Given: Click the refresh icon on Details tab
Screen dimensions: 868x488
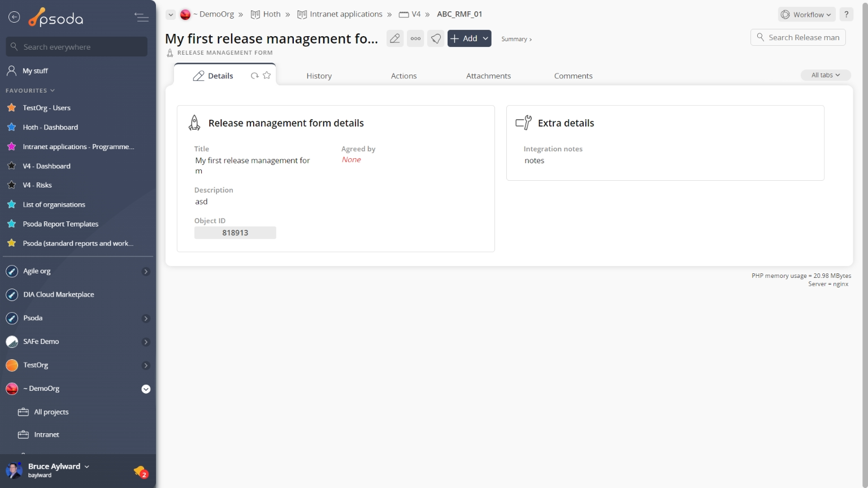Looking at the screenshot, I should (x=254, y=76).
